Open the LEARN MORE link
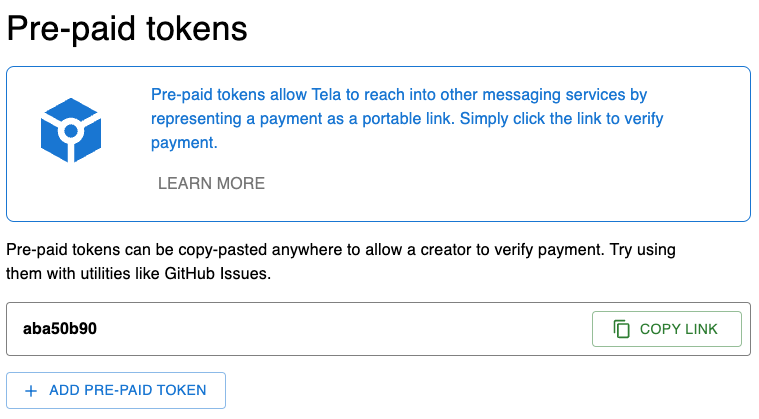This screenshot has height=419, width=759. pos(211,183)
